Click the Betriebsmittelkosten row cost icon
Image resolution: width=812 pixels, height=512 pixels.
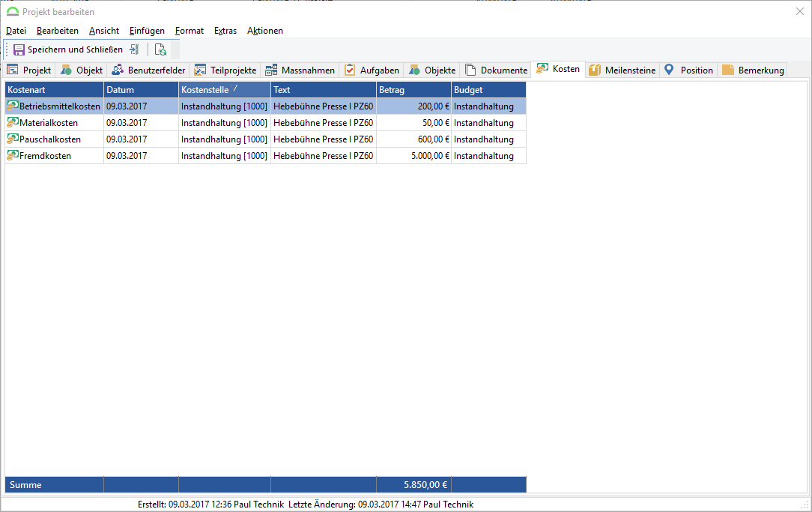coord(13,106)
